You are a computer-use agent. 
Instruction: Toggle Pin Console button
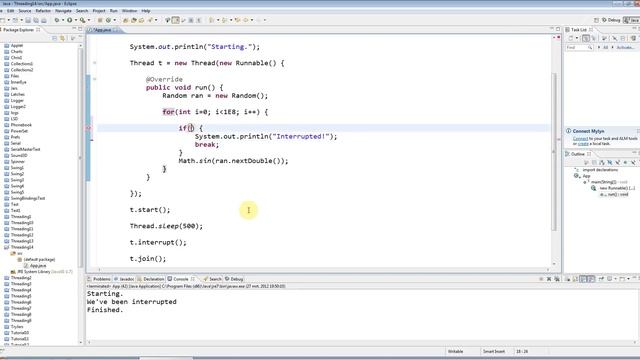pos(602,279)
